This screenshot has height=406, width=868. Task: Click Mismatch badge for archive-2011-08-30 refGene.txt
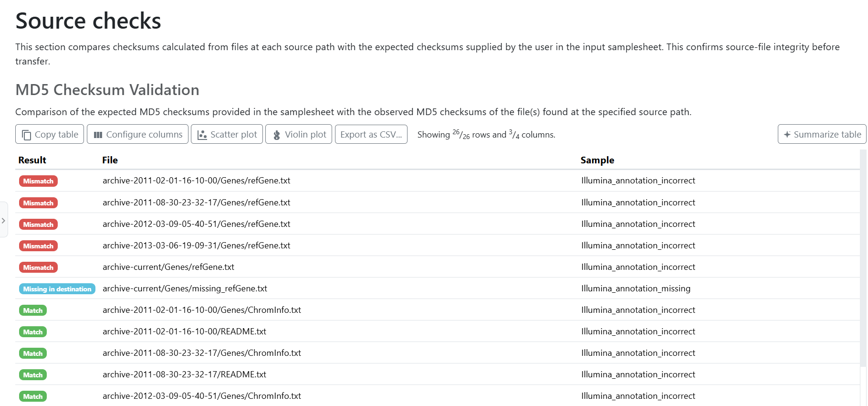pos(38,203)
